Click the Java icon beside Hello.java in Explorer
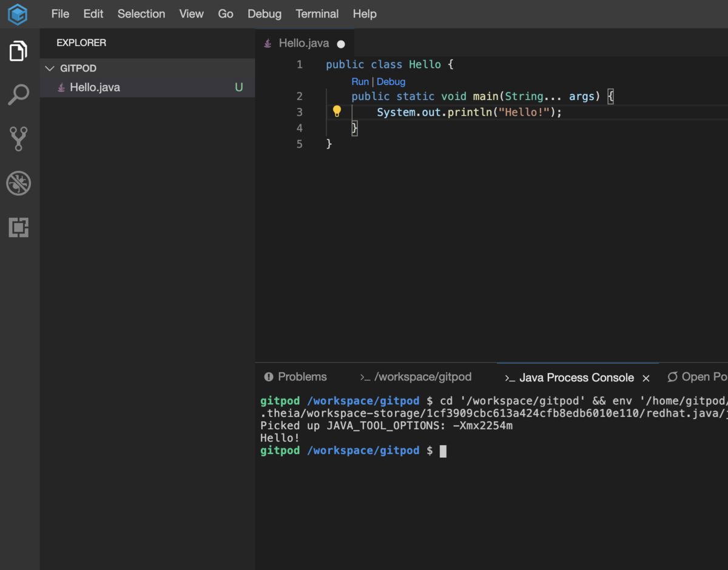728x570 pixels. click(61, 87)
